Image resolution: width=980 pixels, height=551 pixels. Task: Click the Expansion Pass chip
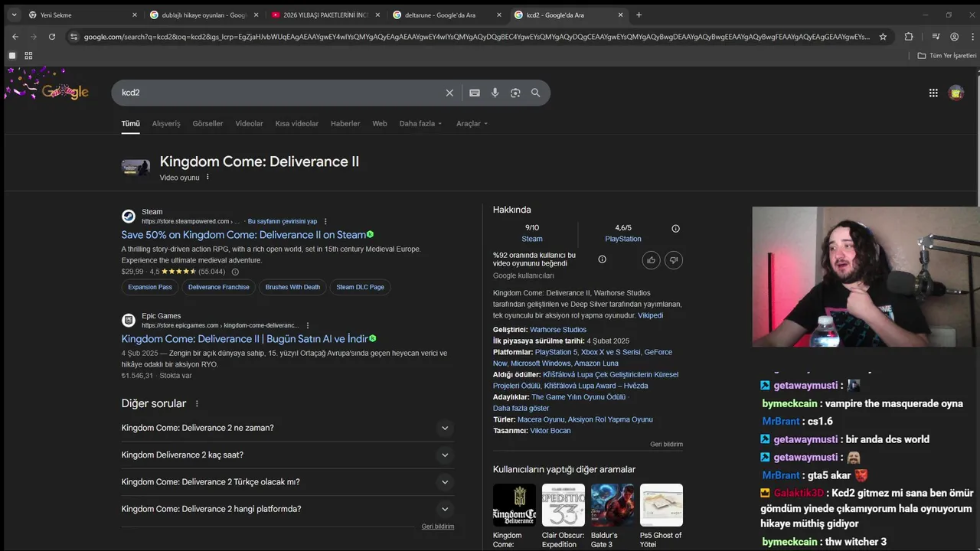point(150,287)
